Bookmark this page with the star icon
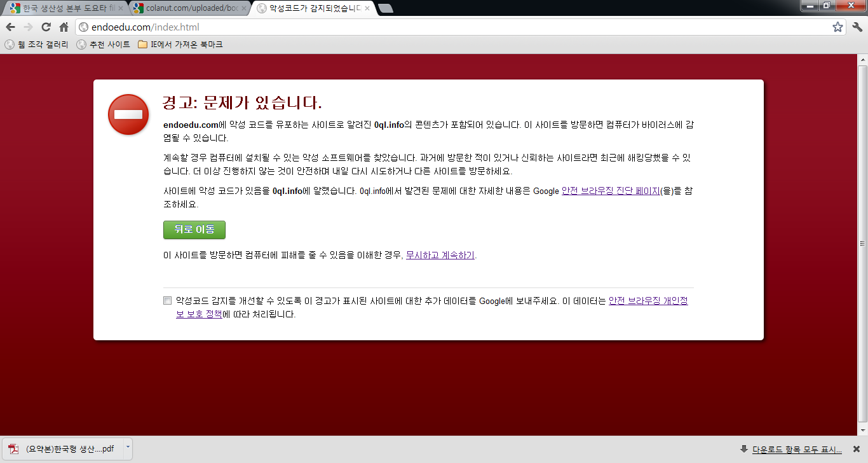This screenshot has width=868, height=463. click(x=837, y=27)
